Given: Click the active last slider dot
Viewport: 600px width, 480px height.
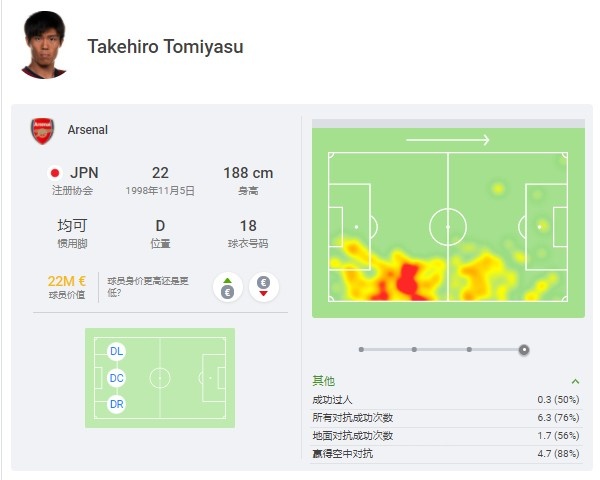Looking at the screenshot, I should click(524, 350).
